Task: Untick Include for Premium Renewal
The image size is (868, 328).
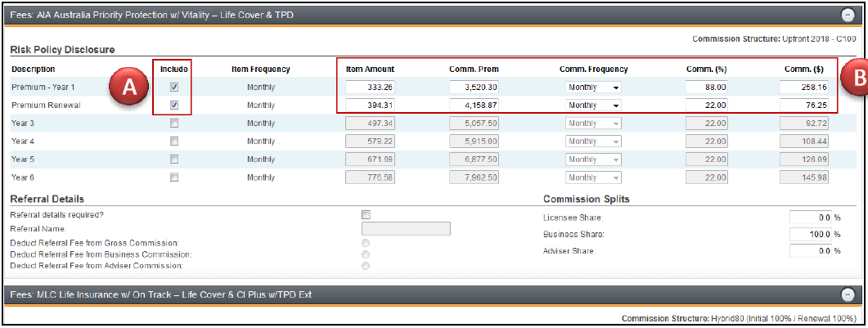Action: point(173,105)
